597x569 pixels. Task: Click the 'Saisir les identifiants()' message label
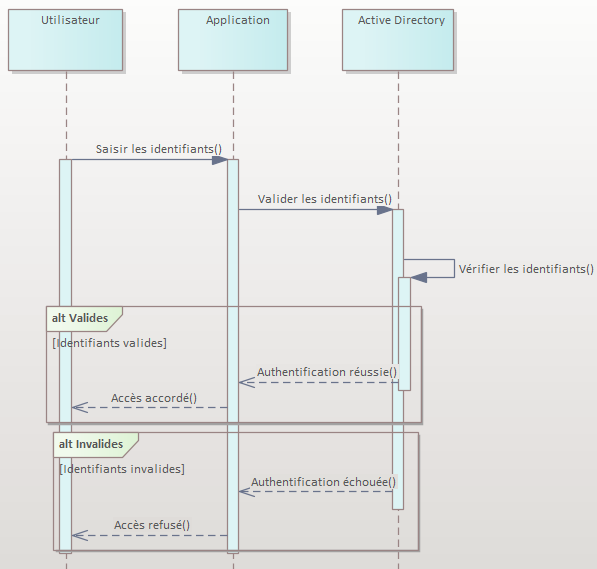[x=159, y=149]
